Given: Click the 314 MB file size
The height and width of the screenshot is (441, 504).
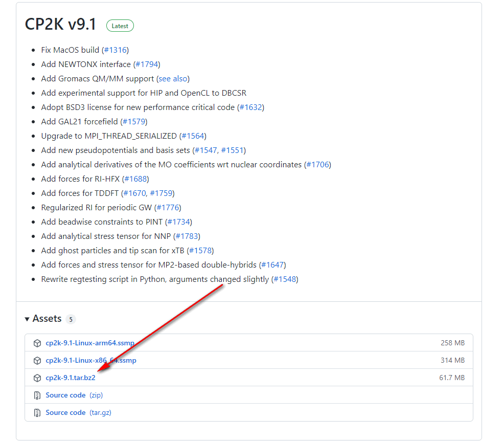Looking at the screenshot, I should click(x=452, y=360).
